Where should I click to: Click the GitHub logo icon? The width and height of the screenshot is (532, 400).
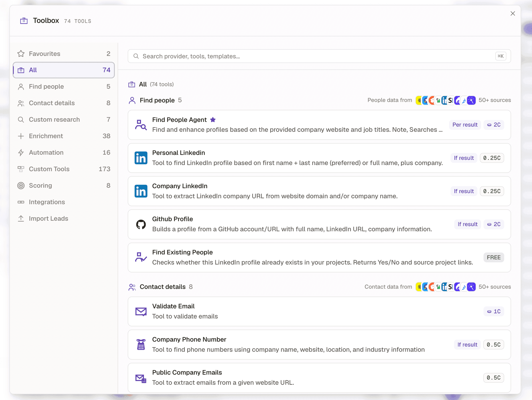click(x=141, y=224)
